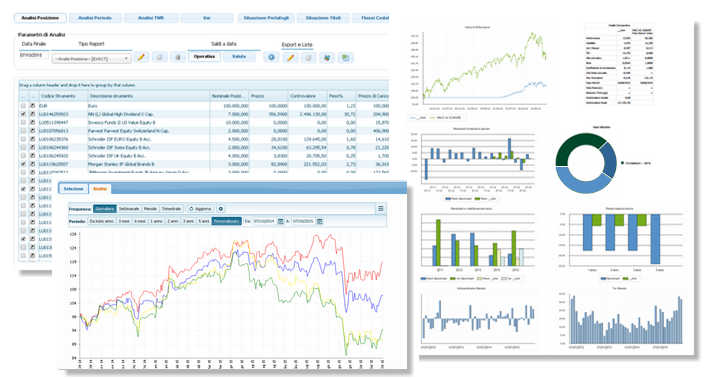Switch to the Selezione tab in chart window
Viewport: 713px width, 379px height.
coord(74,189)
